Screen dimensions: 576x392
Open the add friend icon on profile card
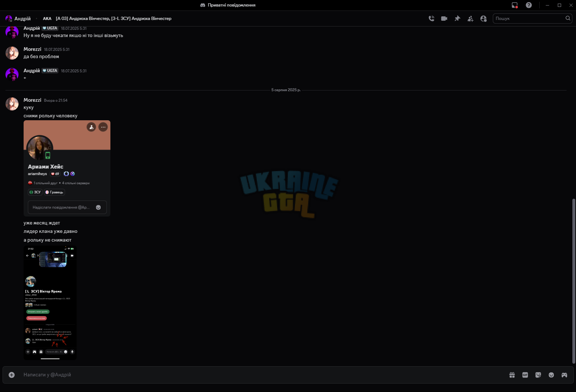[x=91, y=127]
